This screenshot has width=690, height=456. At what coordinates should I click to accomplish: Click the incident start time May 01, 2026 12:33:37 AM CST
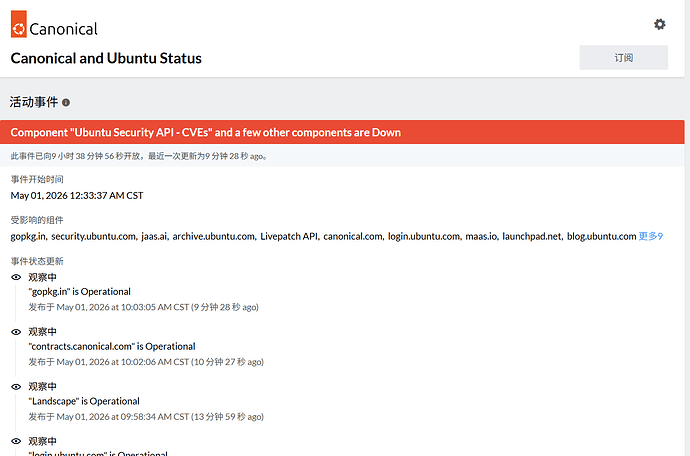77,195
